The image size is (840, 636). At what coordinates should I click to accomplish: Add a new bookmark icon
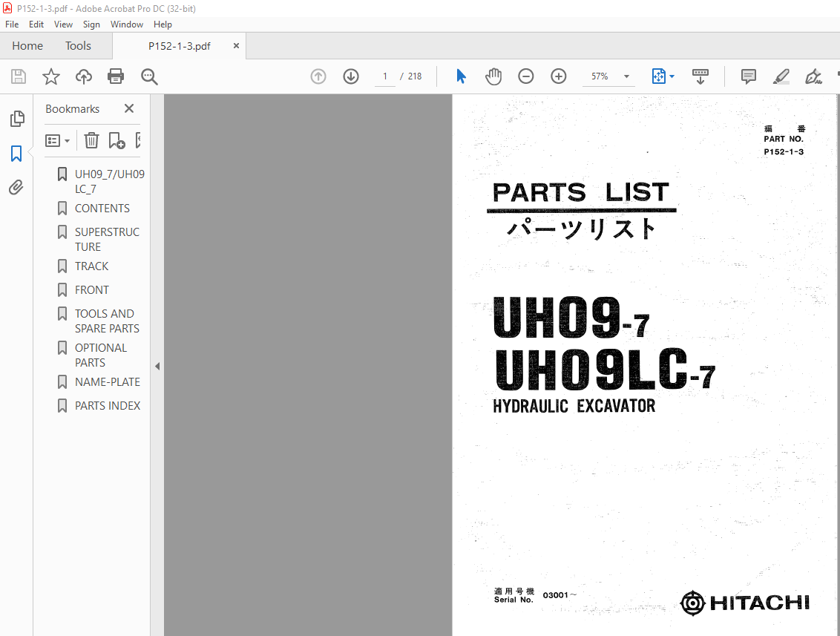coord(117,140)
